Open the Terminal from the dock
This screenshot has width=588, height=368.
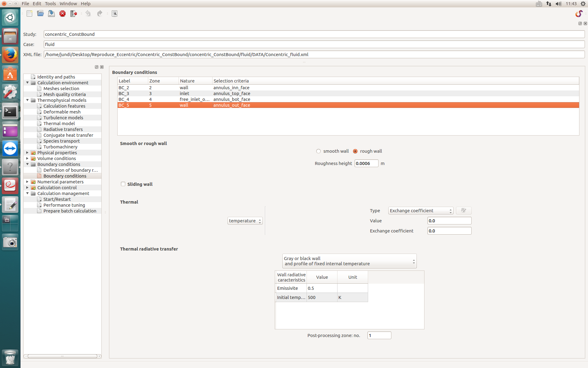(x=10, y=111)
